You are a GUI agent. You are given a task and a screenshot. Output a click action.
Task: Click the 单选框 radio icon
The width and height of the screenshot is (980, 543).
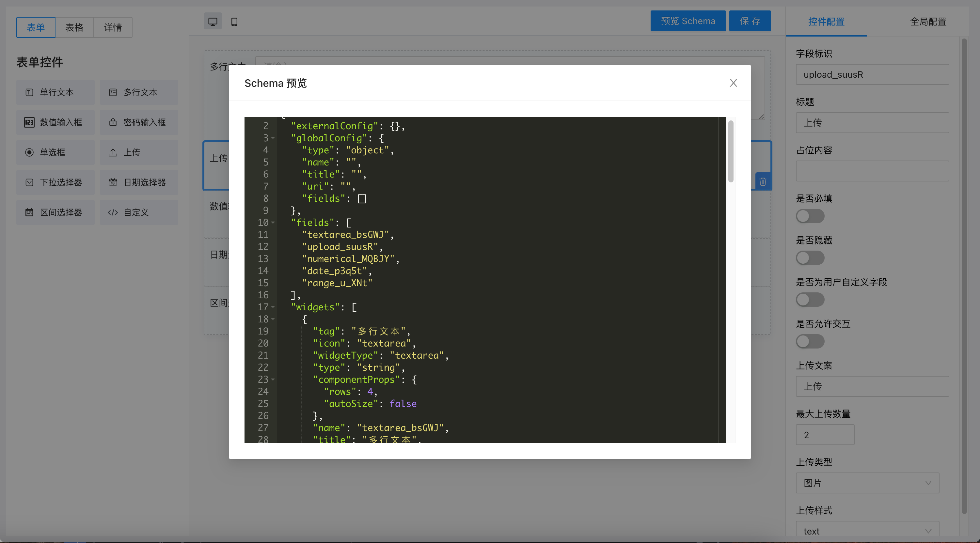click(x=29, y=152)
